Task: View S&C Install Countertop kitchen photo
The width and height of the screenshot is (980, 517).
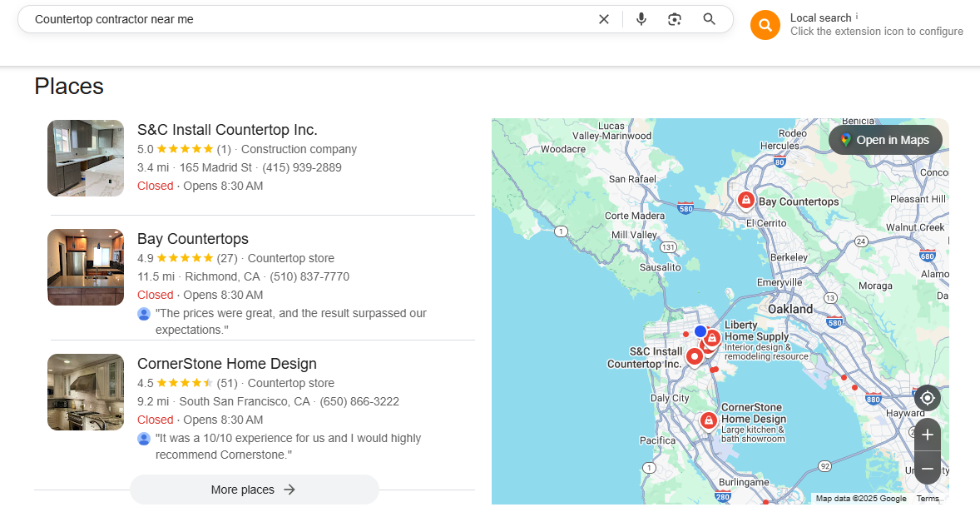Action: point(86,158)
